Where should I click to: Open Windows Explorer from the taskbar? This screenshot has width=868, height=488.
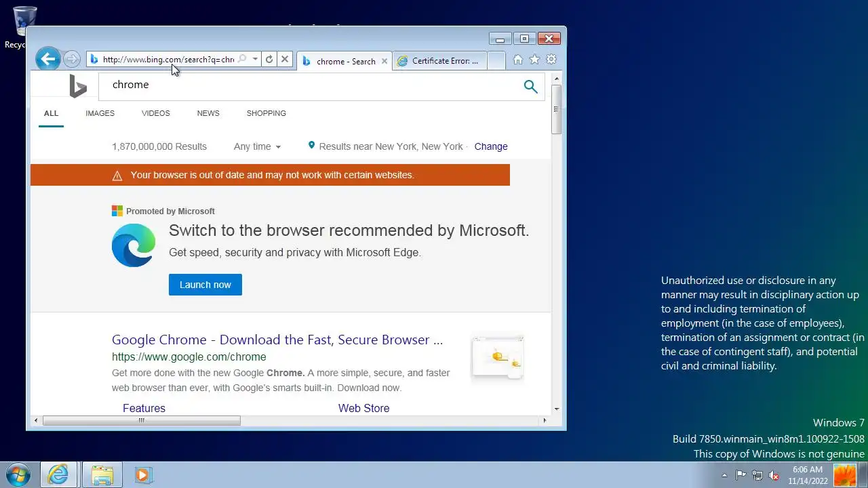tap(102, 474)
